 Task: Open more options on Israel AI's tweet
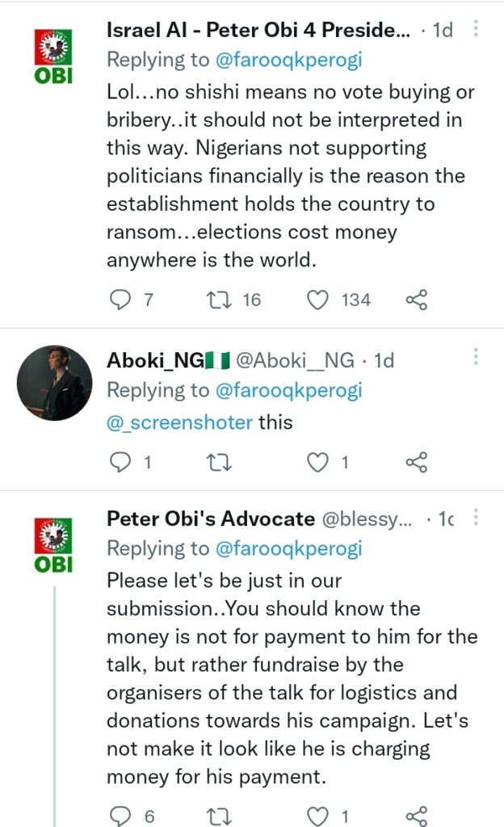click(x=476, y=30)
